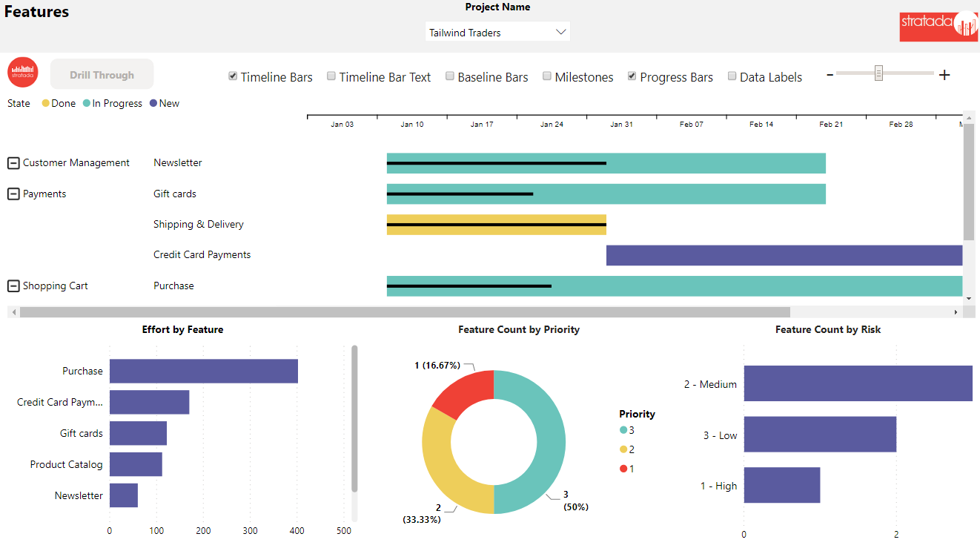
Task: Click the Stratada logo in the header
Action: click(x=938, y=26)
